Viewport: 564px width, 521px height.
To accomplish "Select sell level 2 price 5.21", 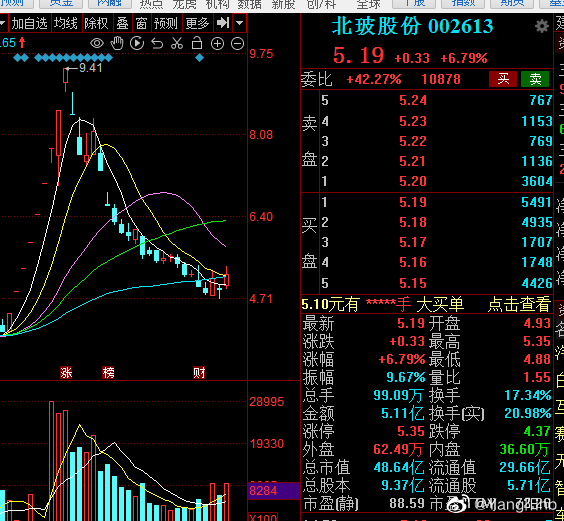I will click(413, 161).
